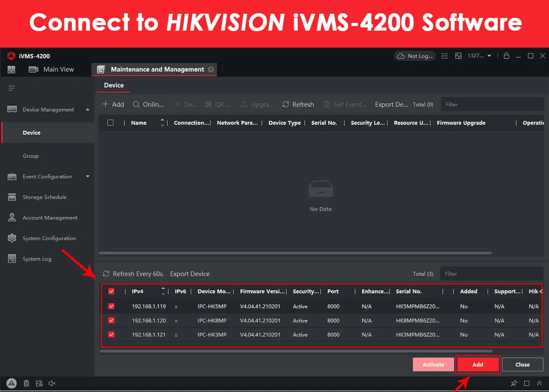The width and height of the screenshot is (549, 392).
Task: Toggle select-all checkbox in device list header
Action: click(110, 123)
